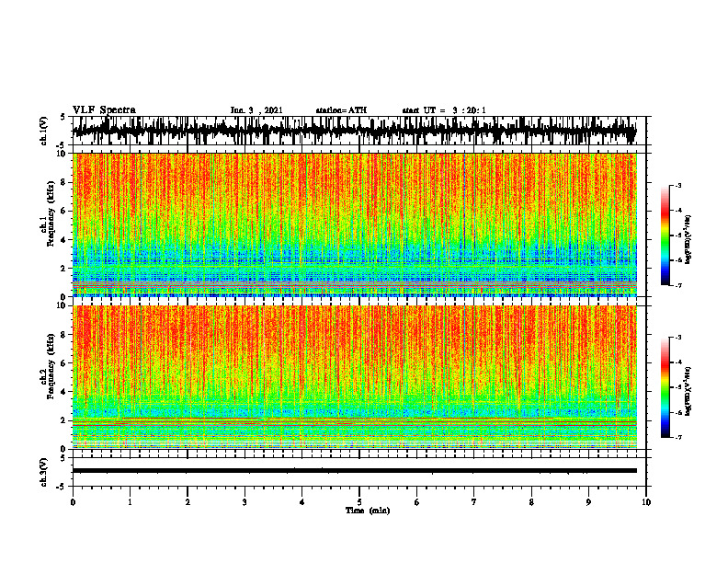Select the ch.2 colorbar log(PSD) unit label

click(x=688, y=392)
